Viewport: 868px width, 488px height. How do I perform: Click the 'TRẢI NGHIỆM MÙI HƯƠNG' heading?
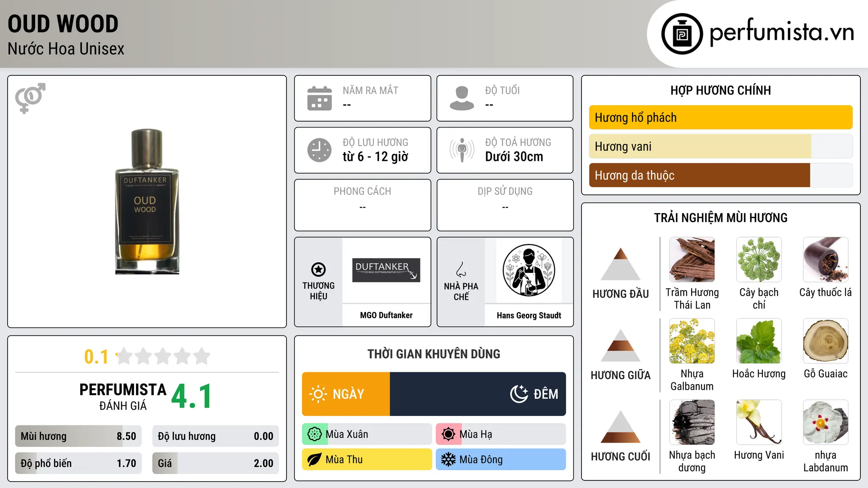tap(721, 218)
